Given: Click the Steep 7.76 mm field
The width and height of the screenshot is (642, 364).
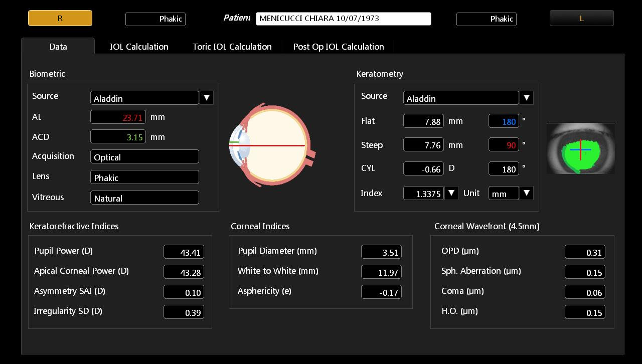Looking at the screenshot, I should (423, 145).
